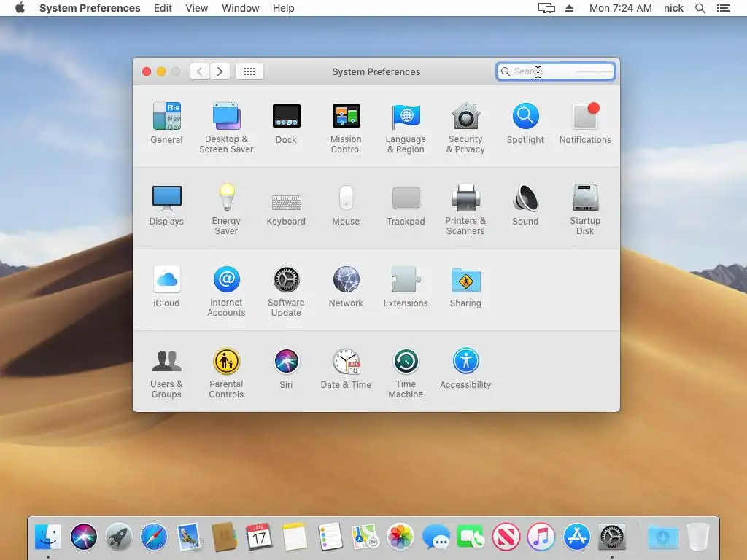
Task: Open the Displays preference pane
Action: pyautogui.click(x=166, y=205)
